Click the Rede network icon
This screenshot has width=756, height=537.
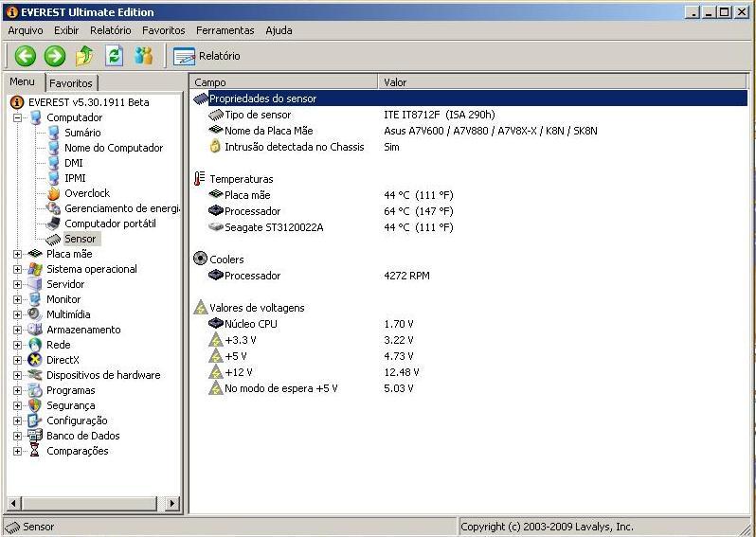click(35, 345)
